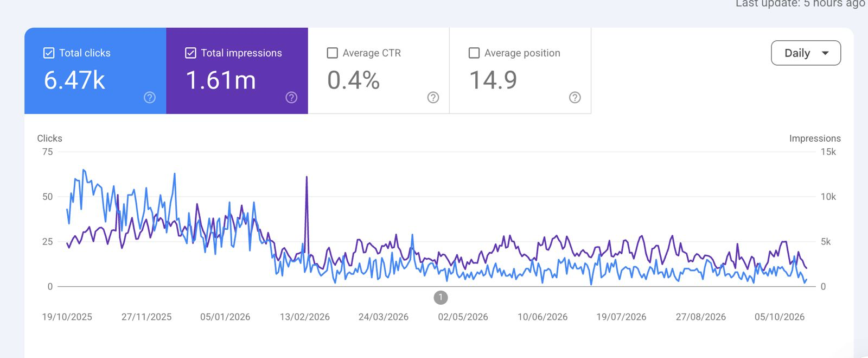Click the Total clicks label text
This screenshot has height=358, width=868.
click(85, 53)
